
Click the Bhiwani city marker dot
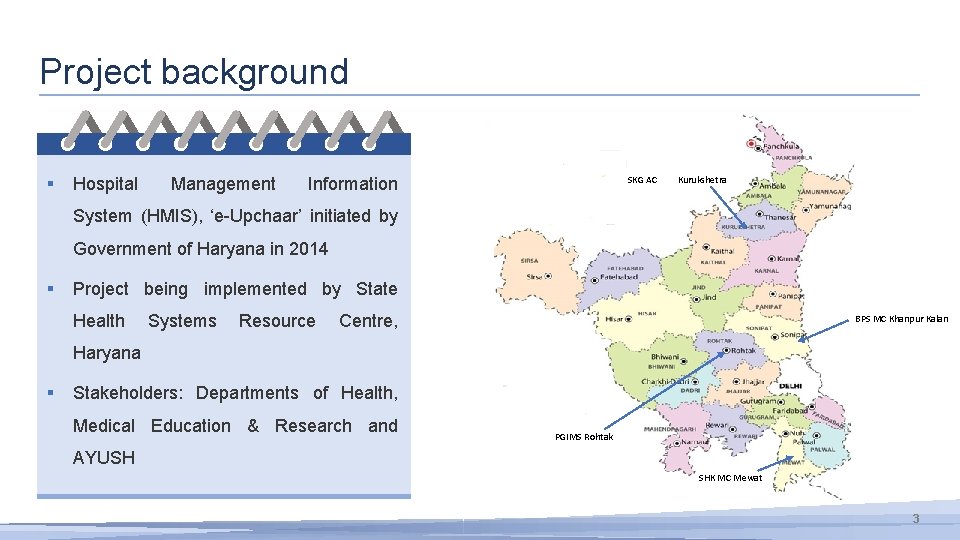pyautogui.click(x=684, y=361)
